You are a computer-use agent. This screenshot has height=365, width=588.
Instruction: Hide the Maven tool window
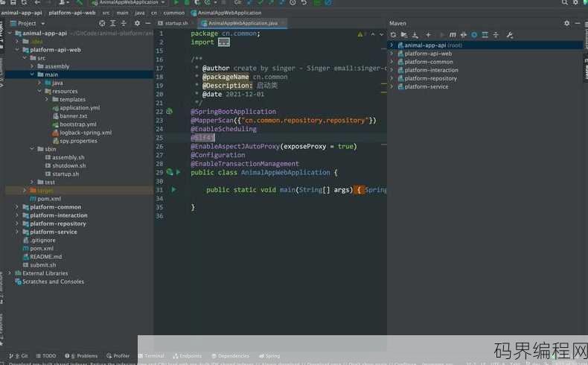[578, 23]
